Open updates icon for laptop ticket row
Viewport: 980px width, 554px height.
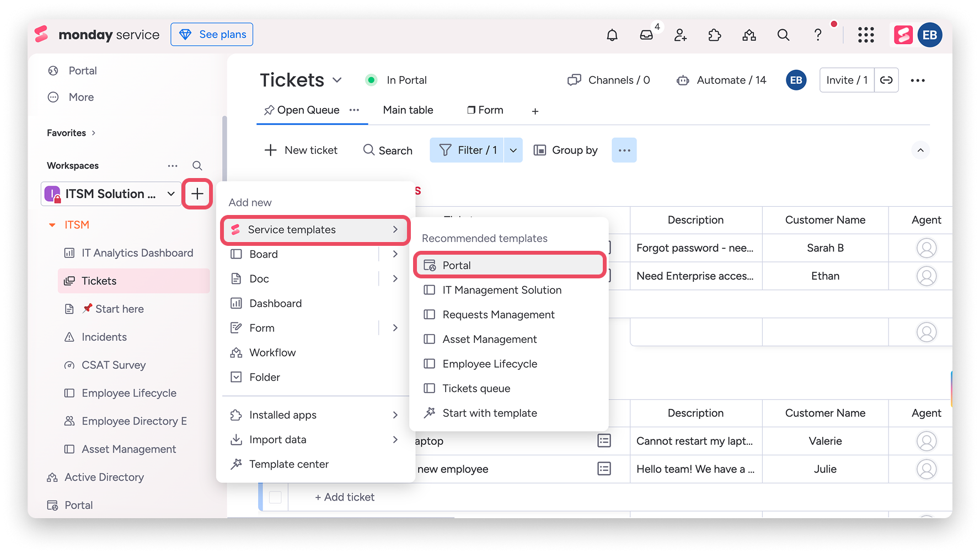point(604,440)
